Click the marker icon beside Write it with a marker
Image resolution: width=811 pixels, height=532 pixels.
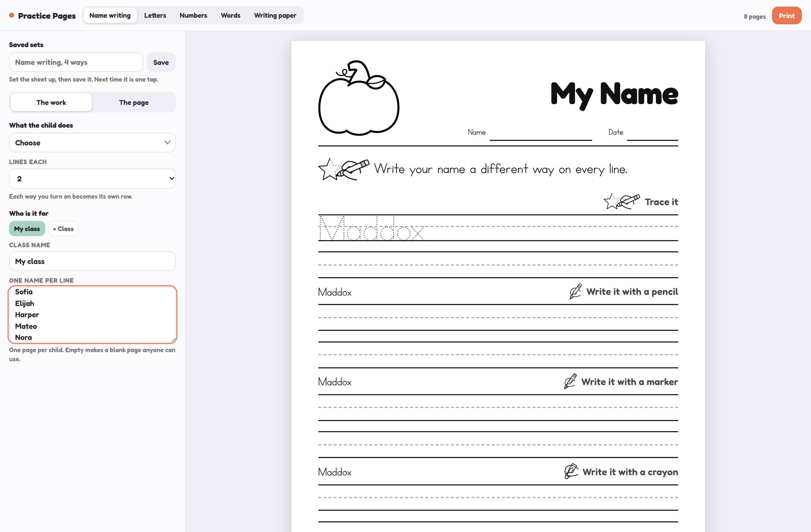pyautogui.click(x=570, y=382)
